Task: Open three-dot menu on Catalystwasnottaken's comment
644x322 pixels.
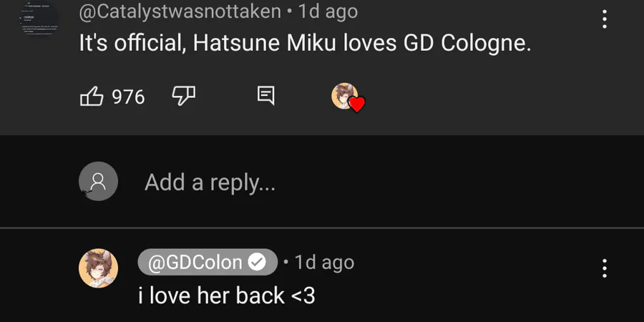Action: pyautogui.click(x=604, y=19)
